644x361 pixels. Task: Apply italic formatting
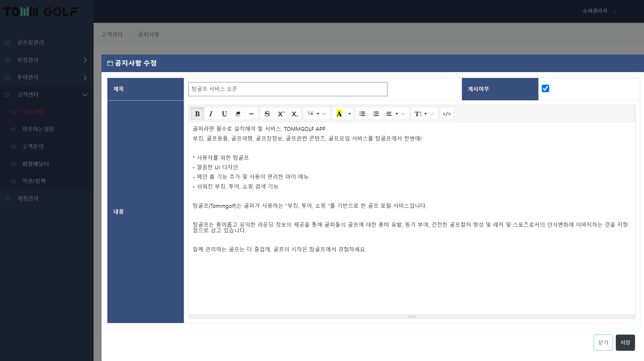point(211,114)
